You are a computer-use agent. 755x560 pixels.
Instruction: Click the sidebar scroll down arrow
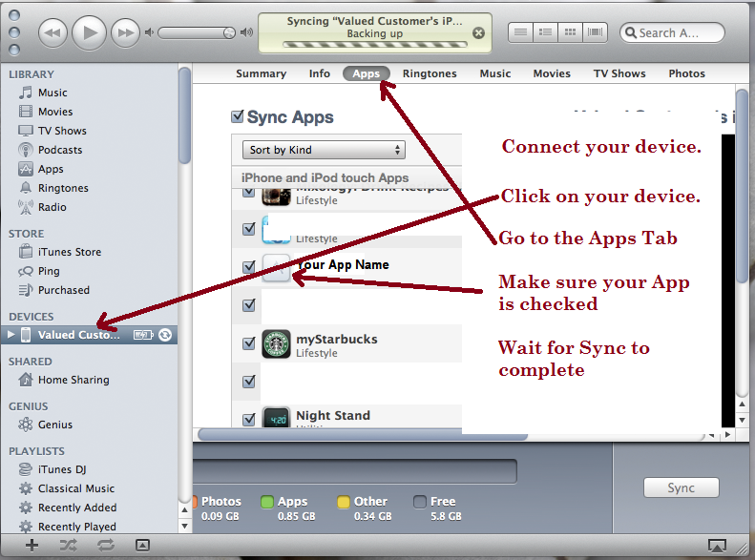tap(185, 526)
